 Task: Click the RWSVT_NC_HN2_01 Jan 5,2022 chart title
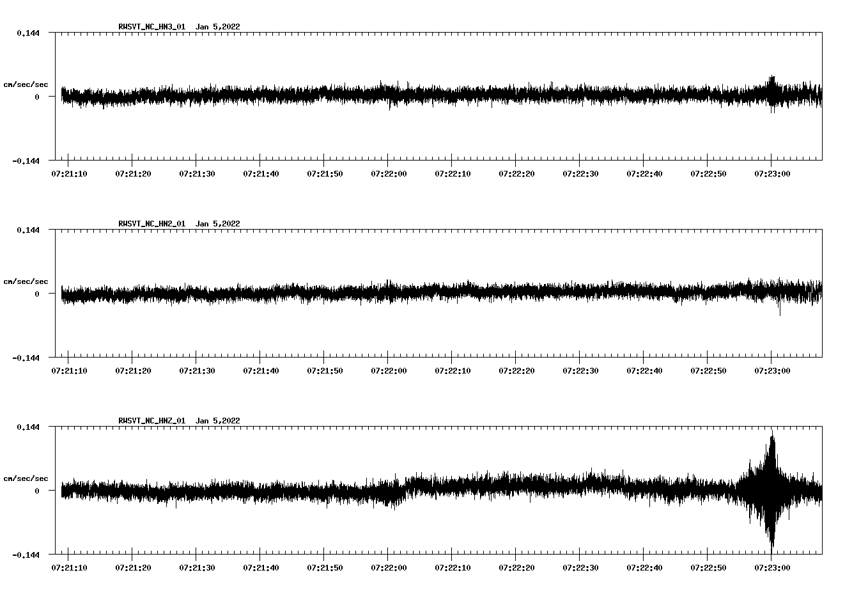(x=179, y=224)
